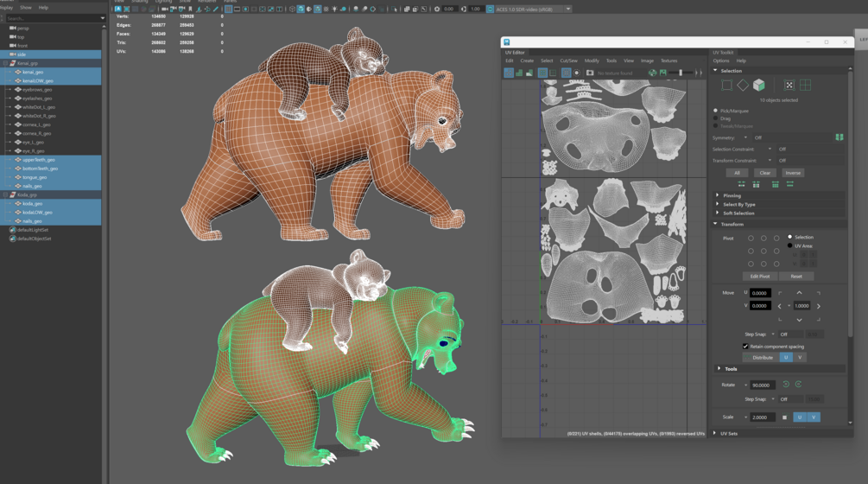868x484 pixels.
Task: Toggle Scale V axis button
Action: tap(814, 417)
